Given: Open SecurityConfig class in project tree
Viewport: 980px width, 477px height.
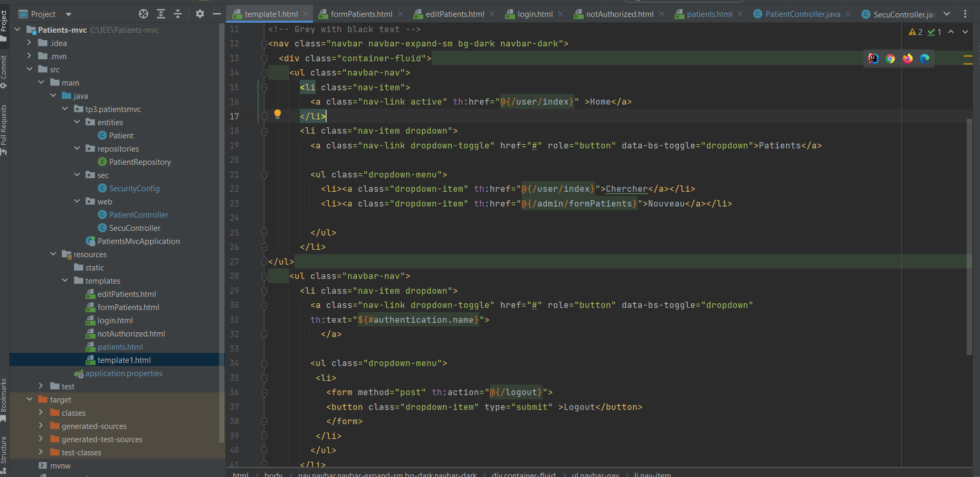Looking at the screenshot, I should point(134,189).
